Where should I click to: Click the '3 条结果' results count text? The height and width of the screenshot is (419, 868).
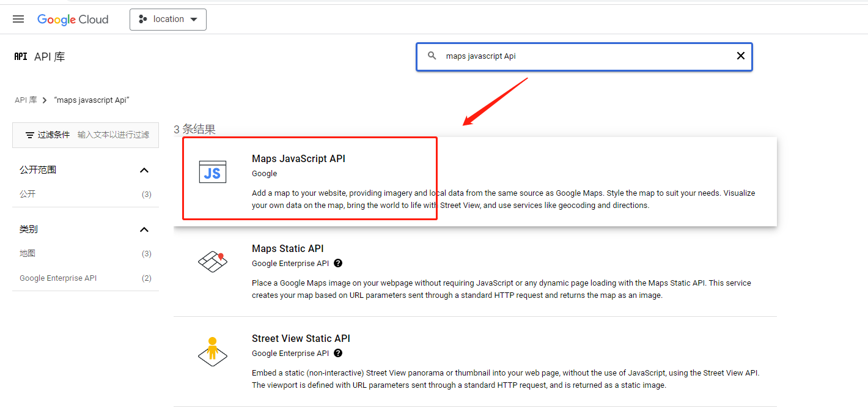tap(194, 129)
